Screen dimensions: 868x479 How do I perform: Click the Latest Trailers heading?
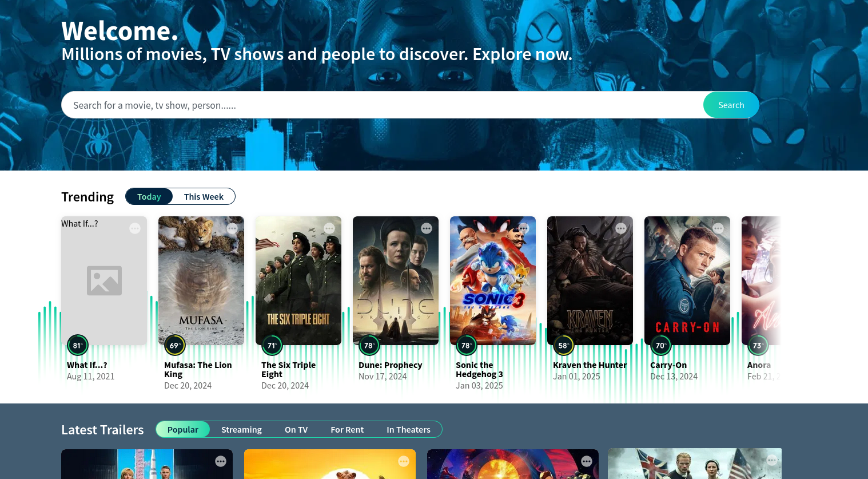coord(102,430)
